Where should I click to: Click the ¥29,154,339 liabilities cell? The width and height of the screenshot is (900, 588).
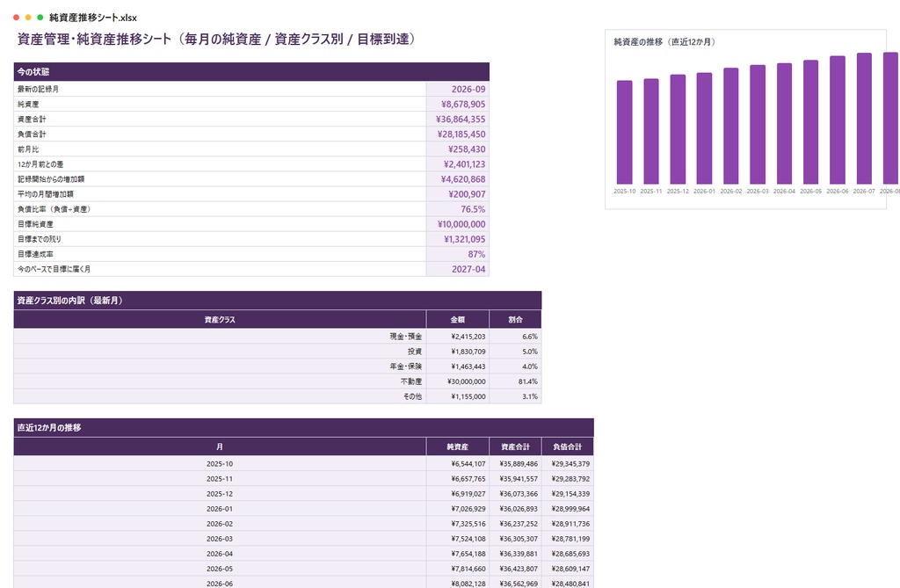[568, 494]
